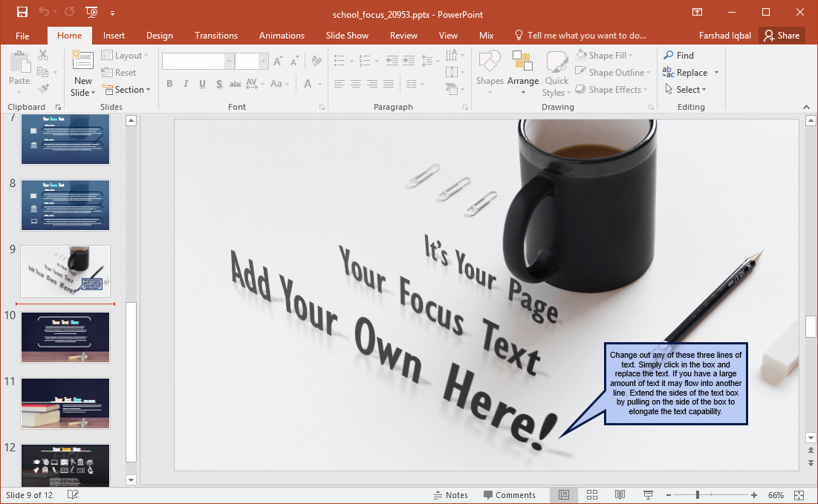Viewport: 818px width, 504px height.
Task: Start presentation from beginning via quick access icon
Action: coord(91,12)
